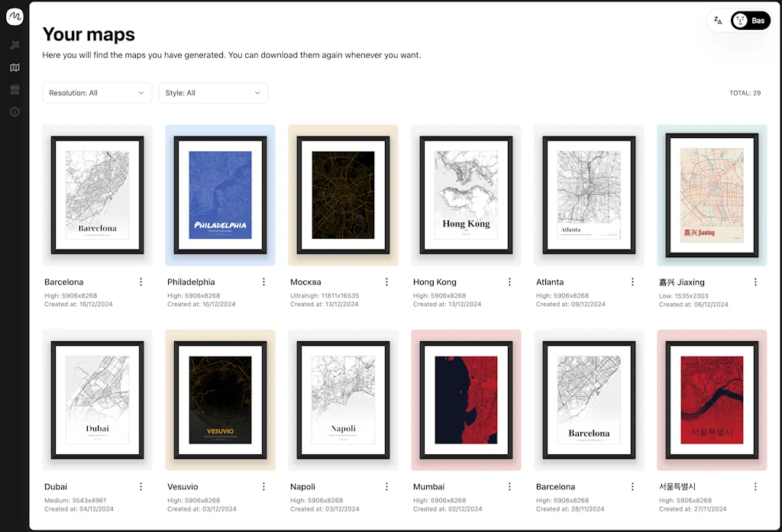Open options menu for Mumbai map
782x532 pixels.
click(x=510, y=486)
